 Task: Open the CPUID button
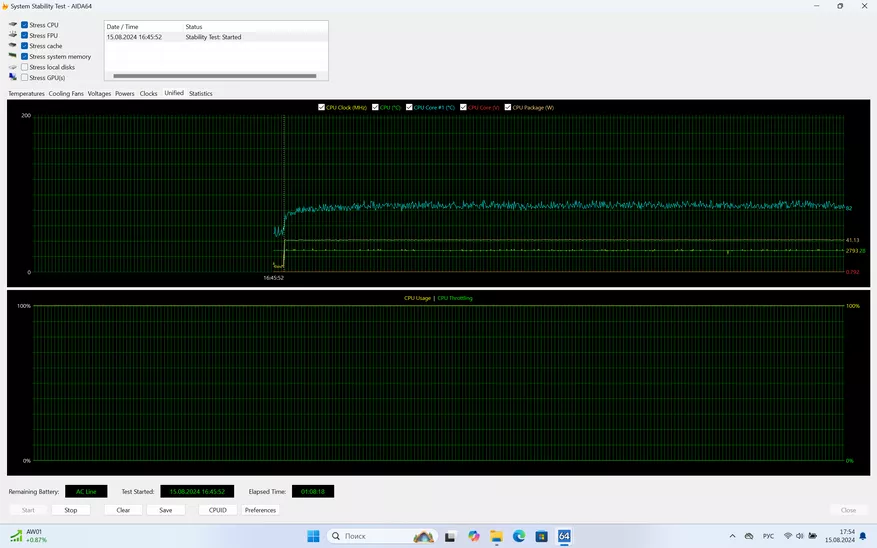(x=218, y=510)
